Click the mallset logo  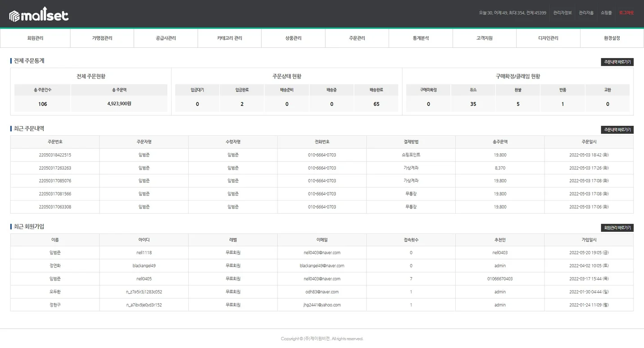tap(39, 14)
